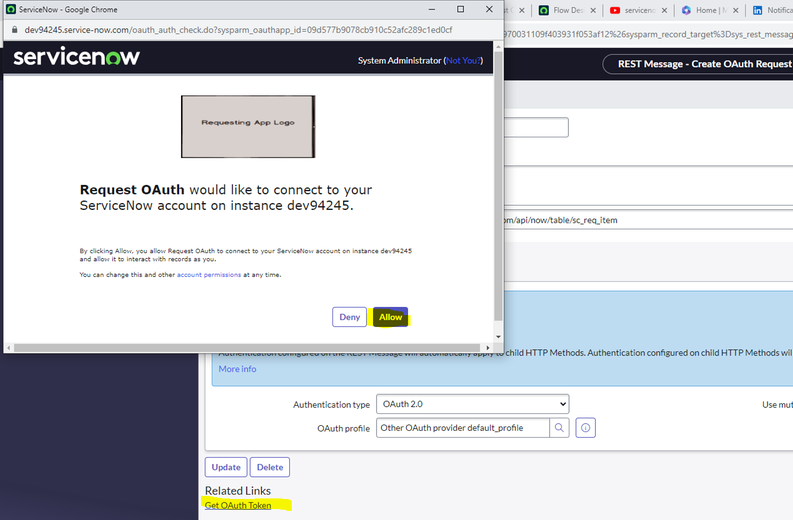Click the endpoint field with sc_req_item URL
The width and height of the screenshot is (793, 520).
coord(649,220)
